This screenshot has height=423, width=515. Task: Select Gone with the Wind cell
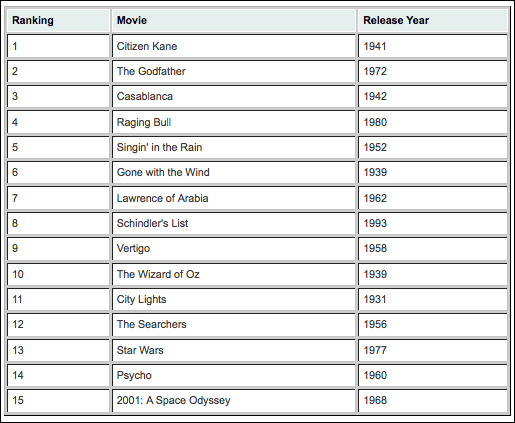click(234, 172)
